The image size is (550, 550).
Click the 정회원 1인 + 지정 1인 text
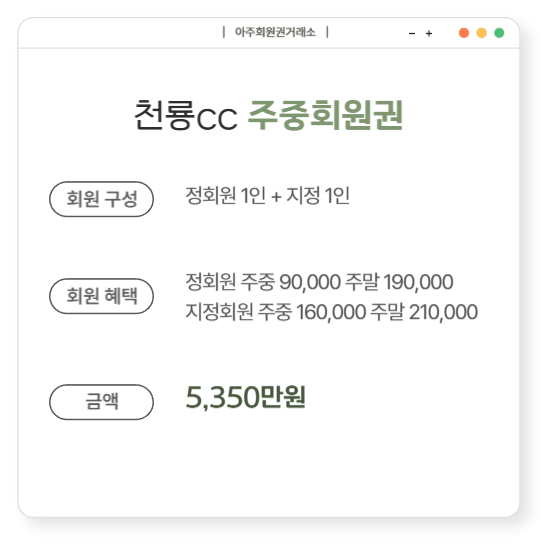pos(267,195)
